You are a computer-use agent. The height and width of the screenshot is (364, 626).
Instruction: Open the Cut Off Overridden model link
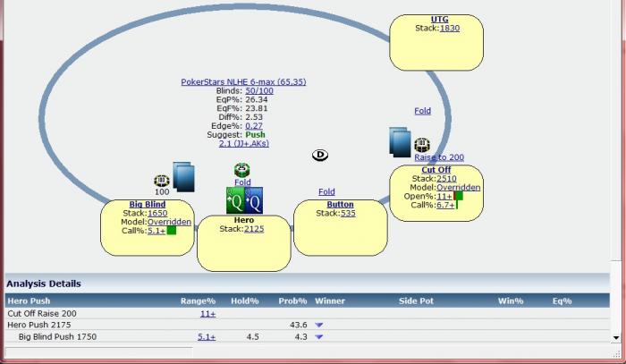point(458,188)
